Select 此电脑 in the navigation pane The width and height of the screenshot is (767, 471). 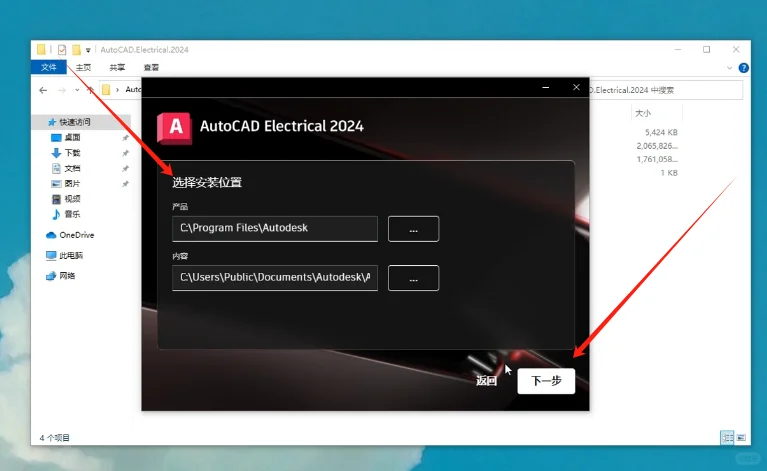click(x=70, y=255)
